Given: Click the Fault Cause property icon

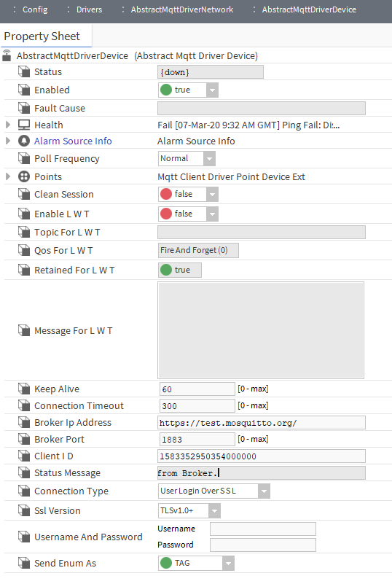Looking at the screenshot, I should tap(24, 108).
